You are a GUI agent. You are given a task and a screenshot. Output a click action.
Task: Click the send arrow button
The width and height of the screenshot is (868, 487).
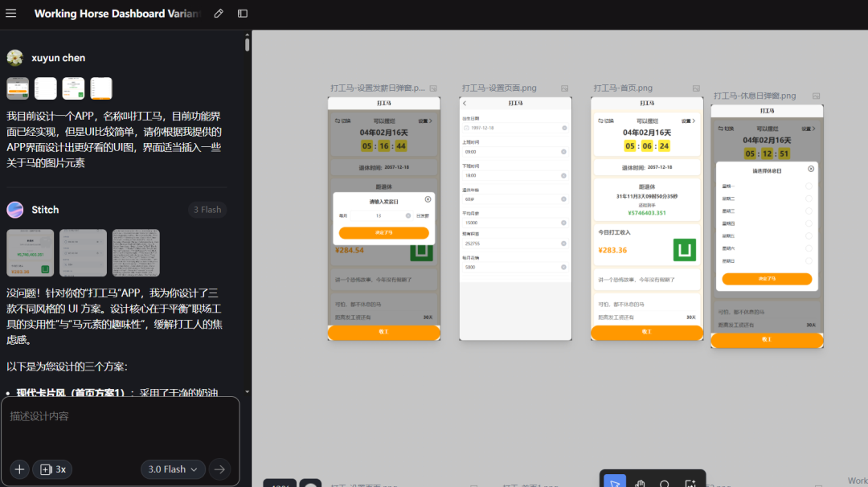pyautogui.click(x=219, y=469)
